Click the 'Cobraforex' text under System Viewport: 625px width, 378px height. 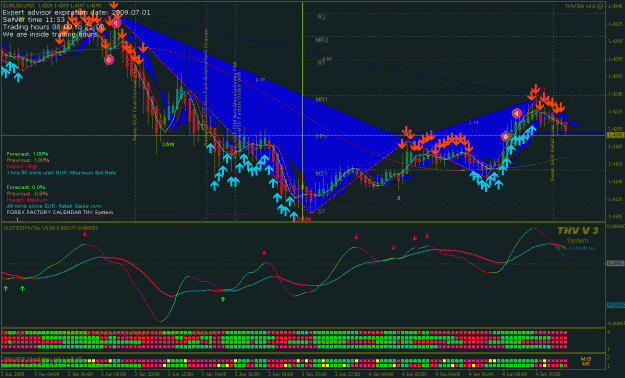pyautogui.click(x=582, y=248)
